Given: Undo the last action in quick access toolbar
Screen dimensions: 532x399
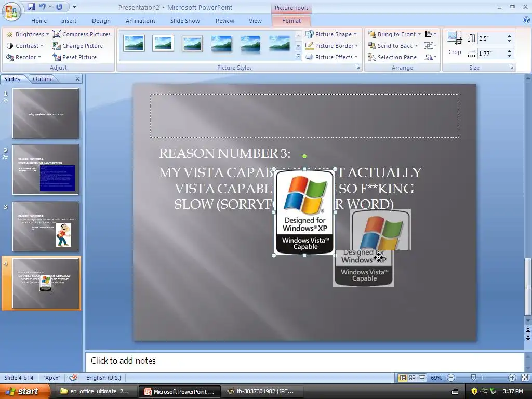Looking at the screenshot, I should tap(43, 6).
